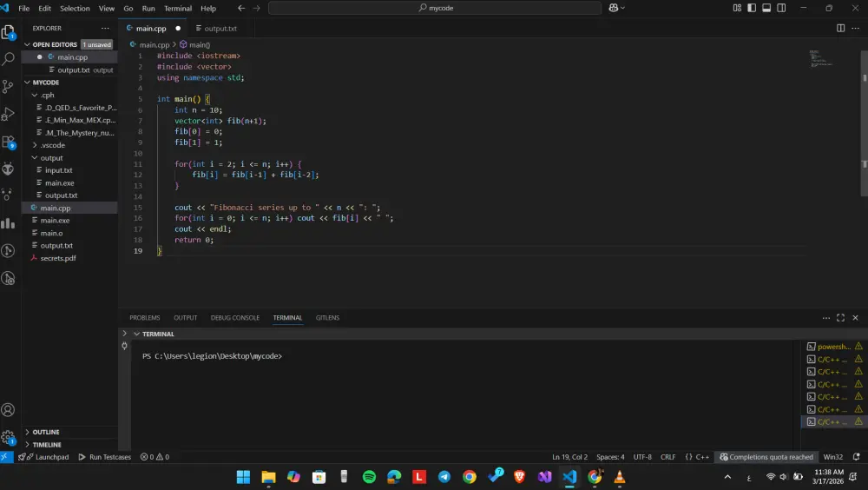The width and height of the screenshot is (868, 490).
Task: Click Ln 19, Col 2 cursor position
Action: click(x=569, y=457)
